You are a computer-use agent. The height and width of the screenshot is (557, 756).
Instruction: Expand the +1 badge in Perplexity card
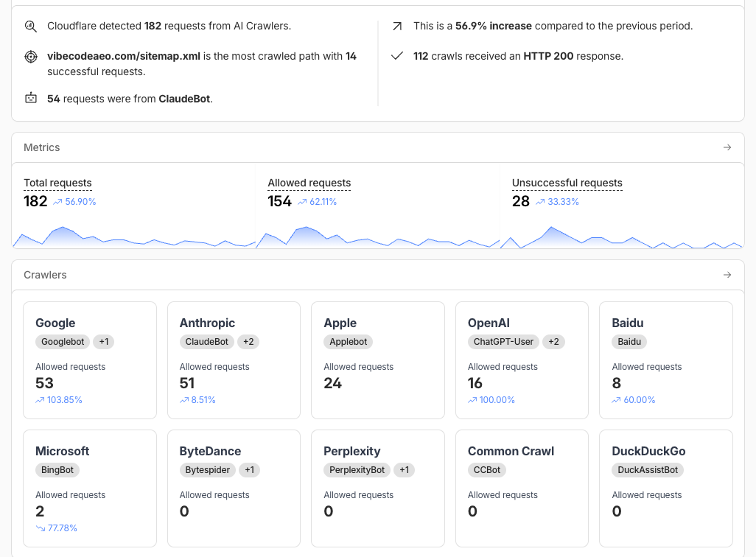click(x=404, y=470)
